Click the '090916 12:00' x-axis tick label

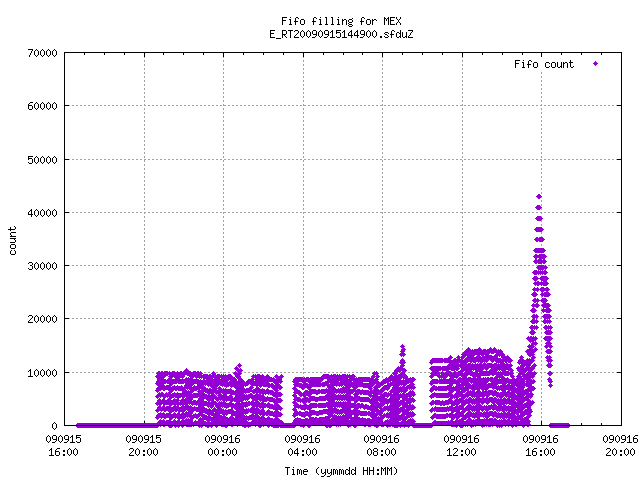pyautogui.click(x=462, y=446)
